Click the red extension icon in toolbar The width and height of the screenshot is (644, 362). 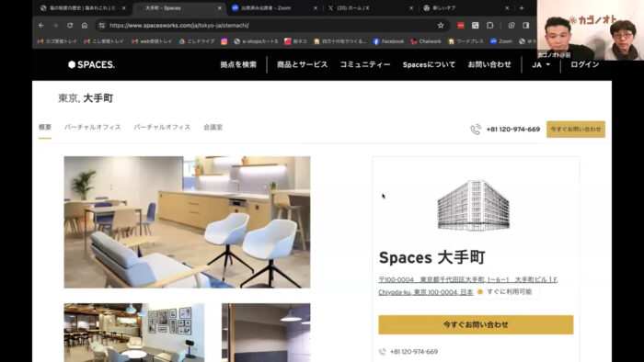(x=461, y=26)
